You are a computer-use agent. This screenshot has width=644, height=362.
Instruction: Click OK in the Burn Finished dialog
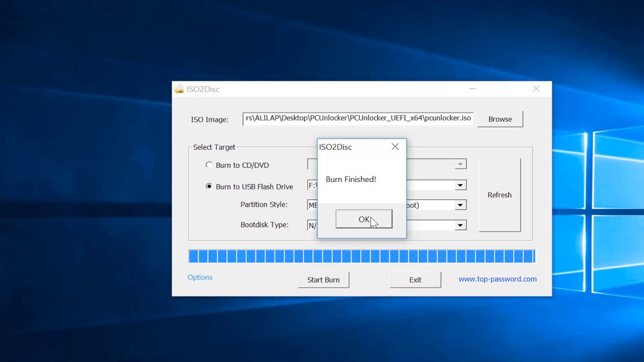pos(364,219)
